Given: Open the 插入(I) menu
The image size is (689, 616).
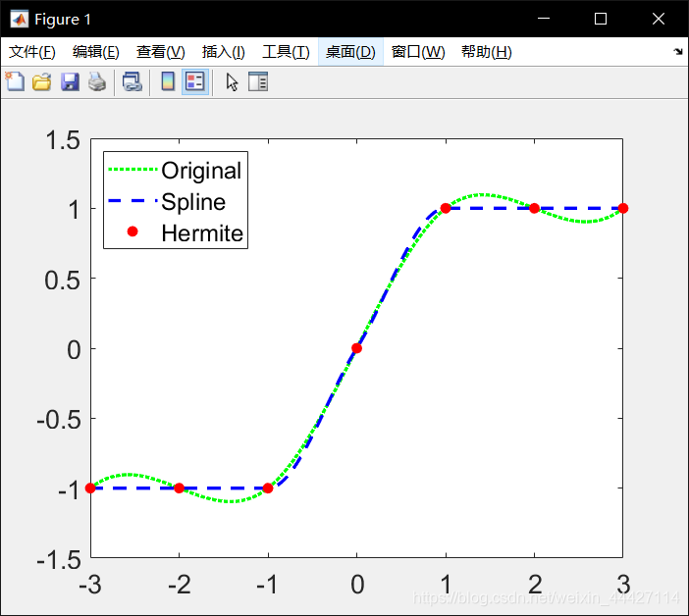Looking at the screenshot, I should coord(223,52).
